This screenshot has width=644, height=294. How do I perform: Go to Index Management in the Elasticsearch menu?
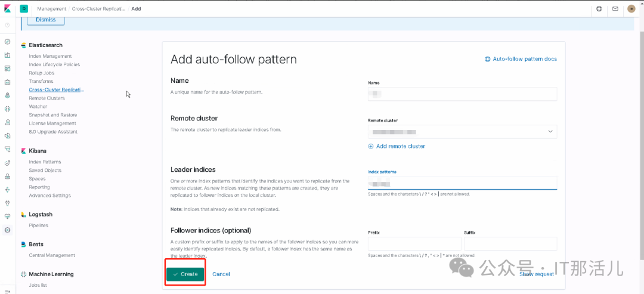[x=50, y=56]
